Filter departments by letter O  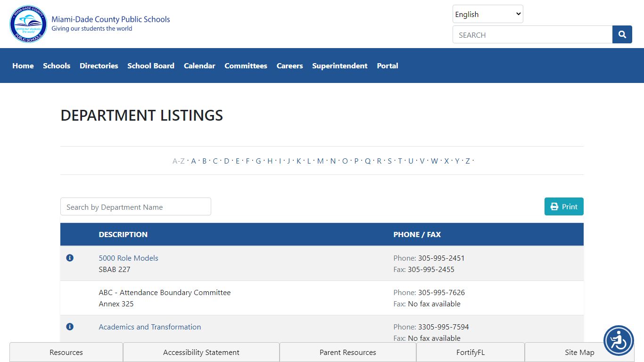(x=345, y=161)
